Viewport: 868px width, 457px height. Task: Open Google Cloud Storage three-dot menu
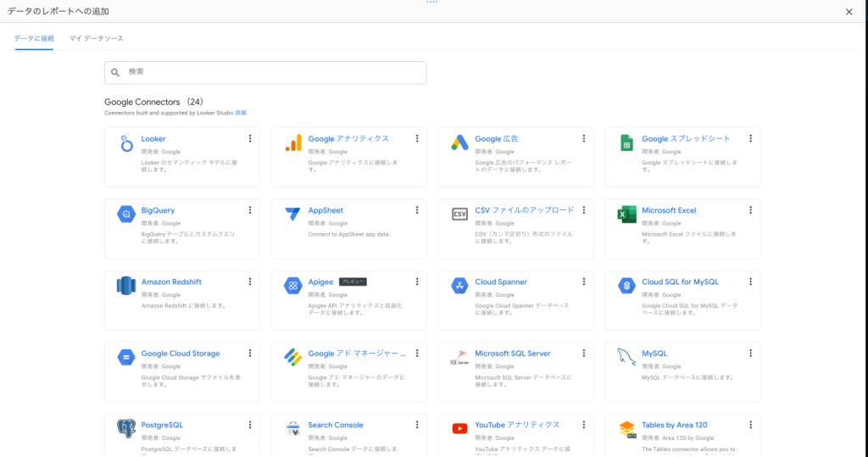click(x=250, y=353)
